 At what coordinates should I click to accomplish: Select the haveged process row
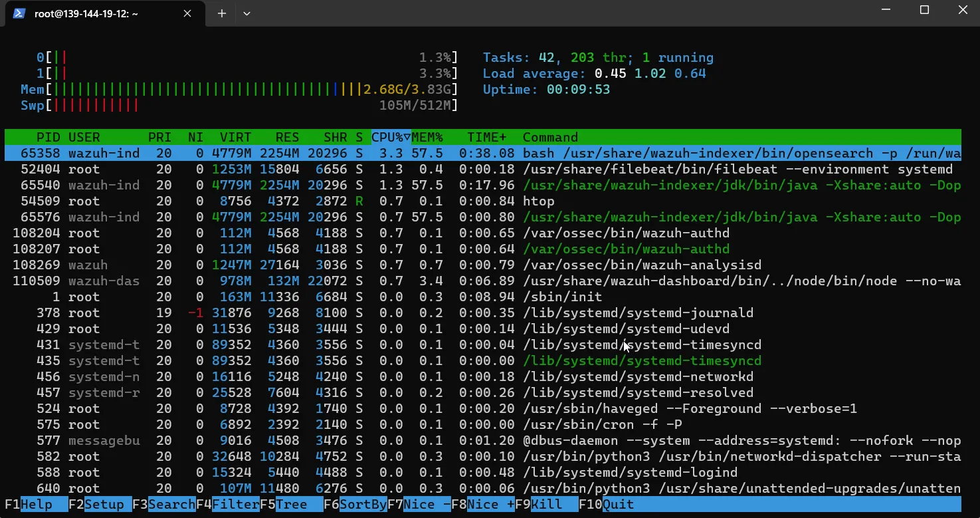(x=483, y=408)
